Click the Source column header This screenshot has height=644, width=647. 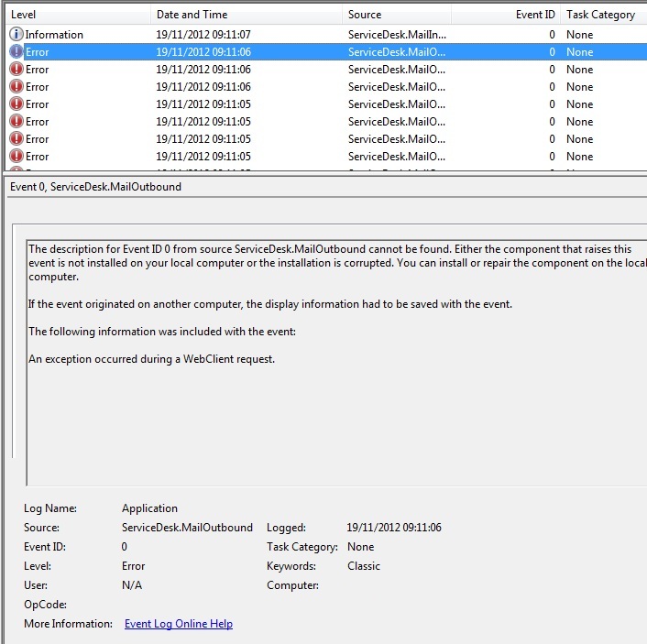(396, 15)
